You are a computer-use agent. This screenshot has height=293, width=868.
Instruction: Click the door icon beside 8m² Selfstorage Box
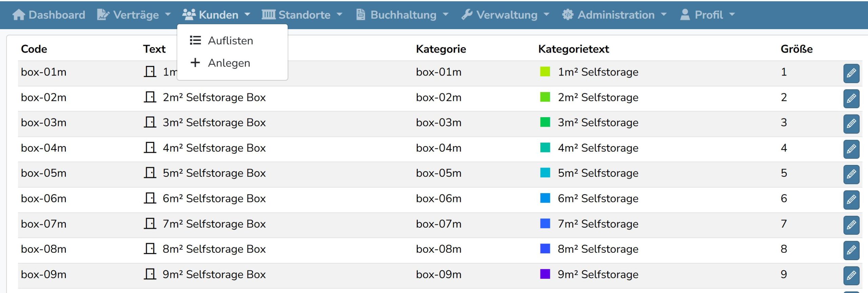(x=150, y=249)
